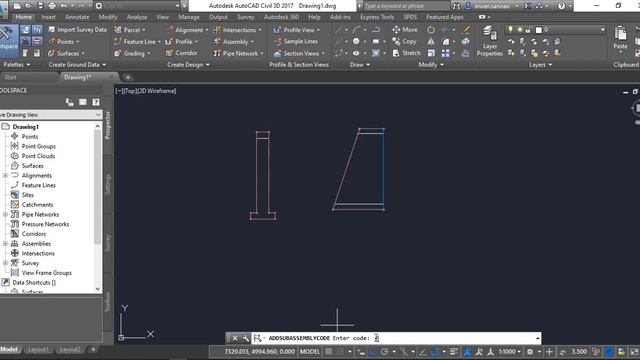Open Layer Properties manager
Screen dimensions: 640x360
pos(489,41)
